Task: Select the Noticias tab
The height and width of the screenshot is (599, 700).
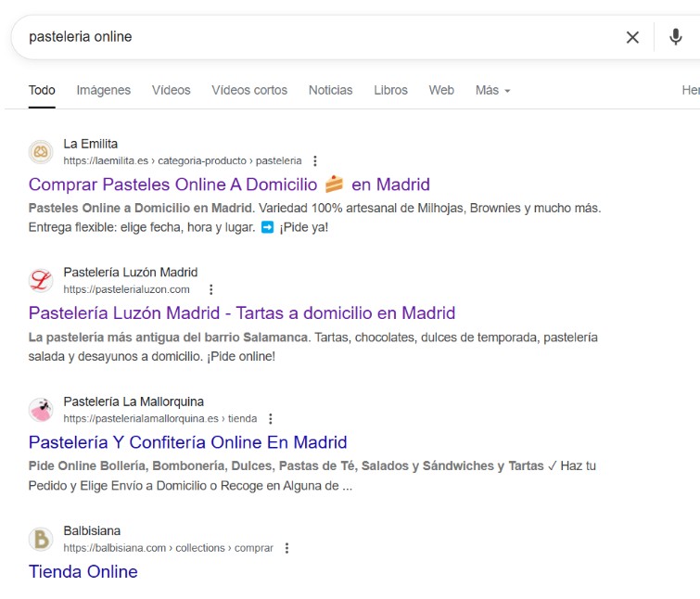Action: (330, 90)
